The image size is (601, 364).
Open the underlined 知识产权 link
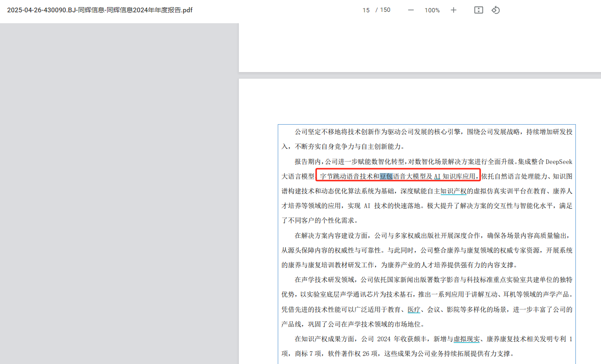click(x=454, y=191)
